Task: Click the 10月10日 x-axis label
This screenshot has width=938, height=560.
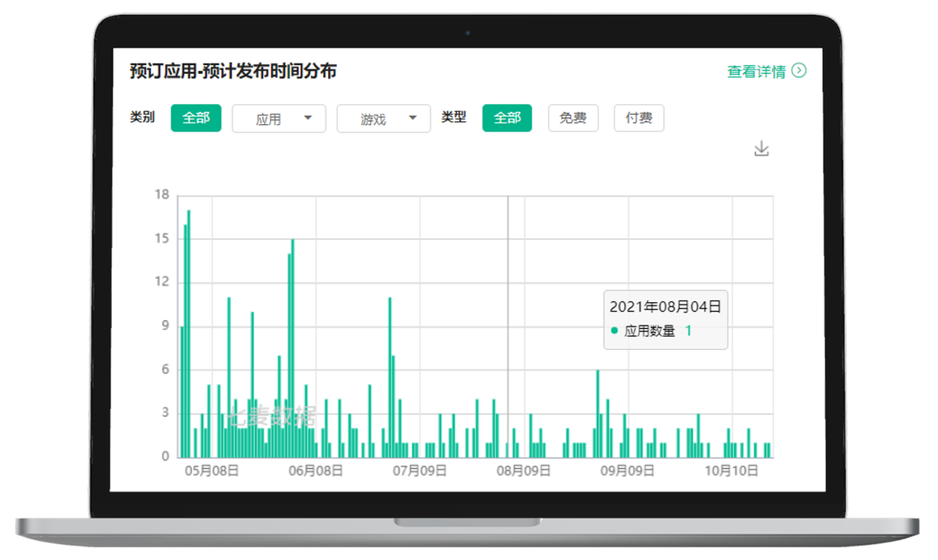Action: coord(731,471)
